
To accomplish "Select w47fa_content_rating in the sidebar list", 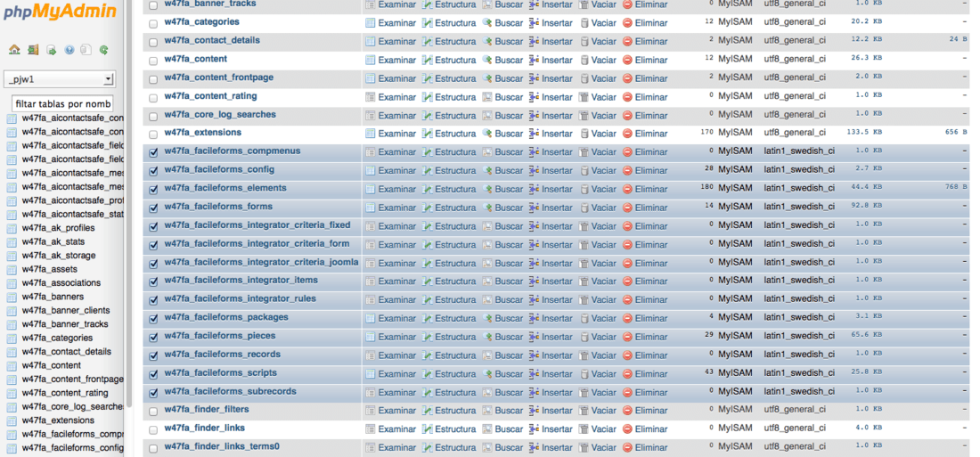I will tap(65, 393).
